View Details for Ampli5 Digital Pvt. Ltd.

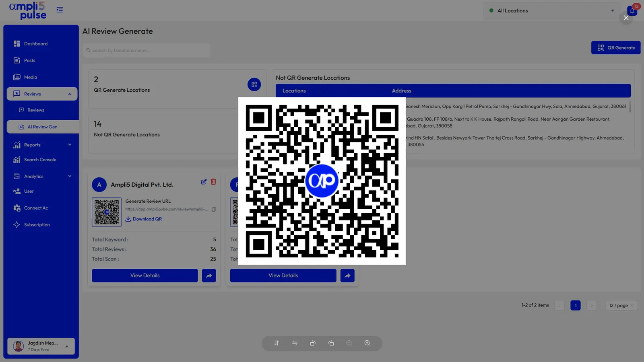(x=145, y=276)
